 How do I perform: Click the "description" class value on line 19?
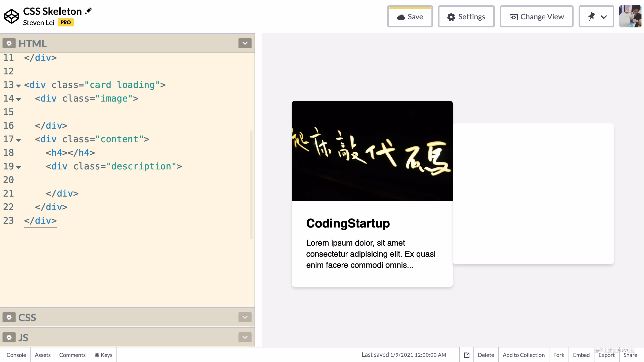(x=141, y=166)
